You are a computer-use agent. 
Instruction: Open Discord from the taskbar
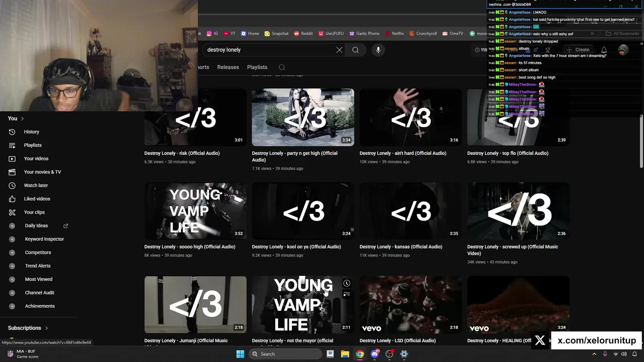(x=375, y=354)
